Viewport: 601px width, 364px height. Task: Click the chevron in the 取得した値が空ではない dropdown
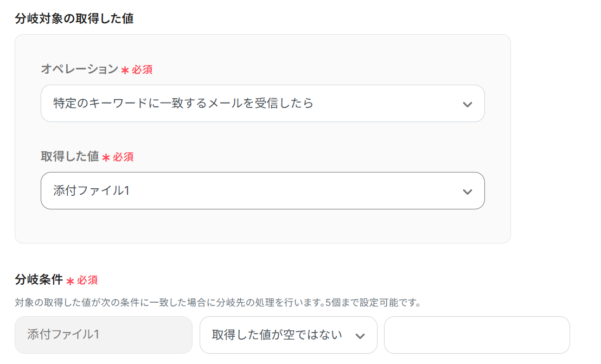360,336
